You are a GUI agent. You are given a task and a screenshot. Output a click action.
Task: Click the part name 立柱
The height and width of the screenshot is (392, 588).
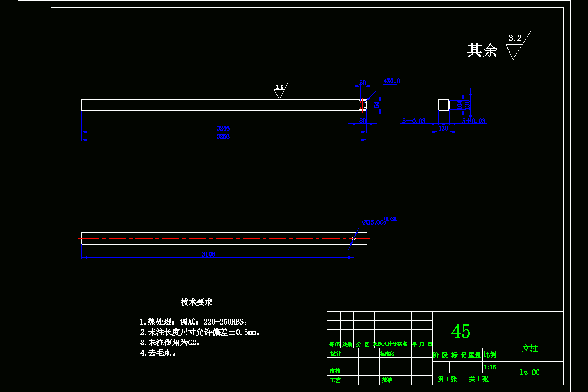point(530,348)
